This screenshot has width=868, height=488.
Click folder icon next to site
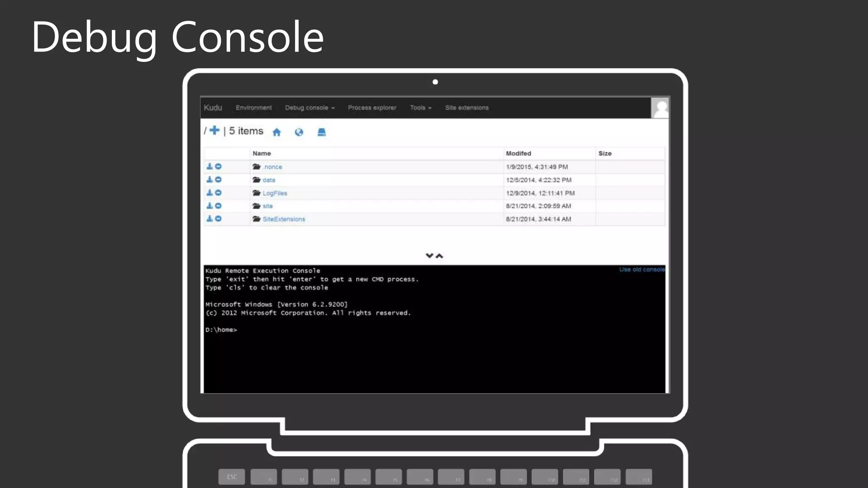[256, 206]
